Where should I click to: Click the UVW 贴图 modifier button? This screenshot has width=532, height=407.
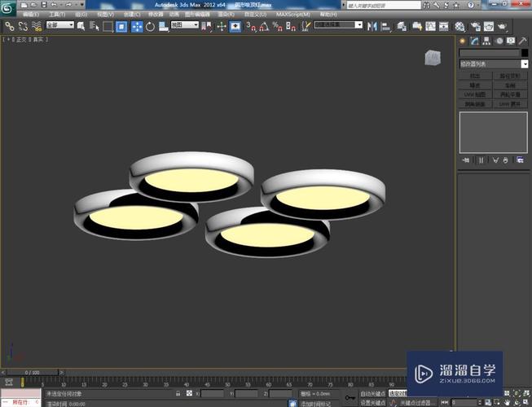475,94
